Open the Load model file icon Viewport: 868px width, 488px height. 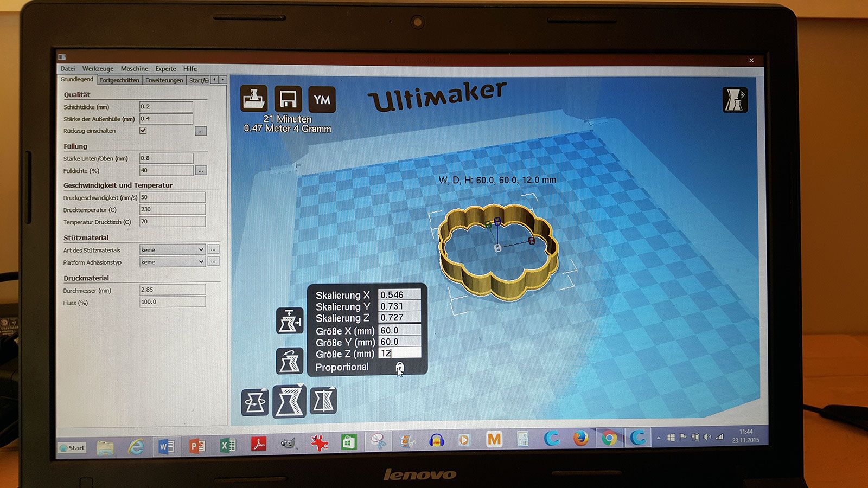click(x=254, y=99)
